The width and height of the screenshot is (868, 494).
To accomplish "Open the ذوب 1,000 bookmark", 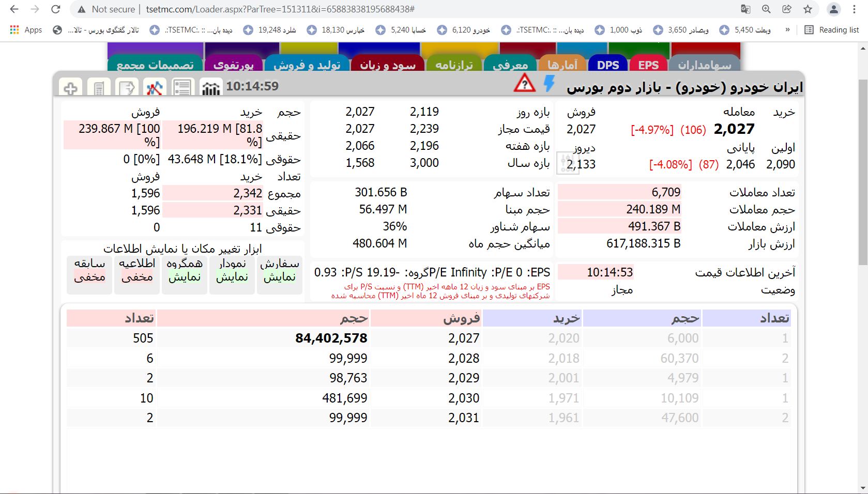I will 618,30.
